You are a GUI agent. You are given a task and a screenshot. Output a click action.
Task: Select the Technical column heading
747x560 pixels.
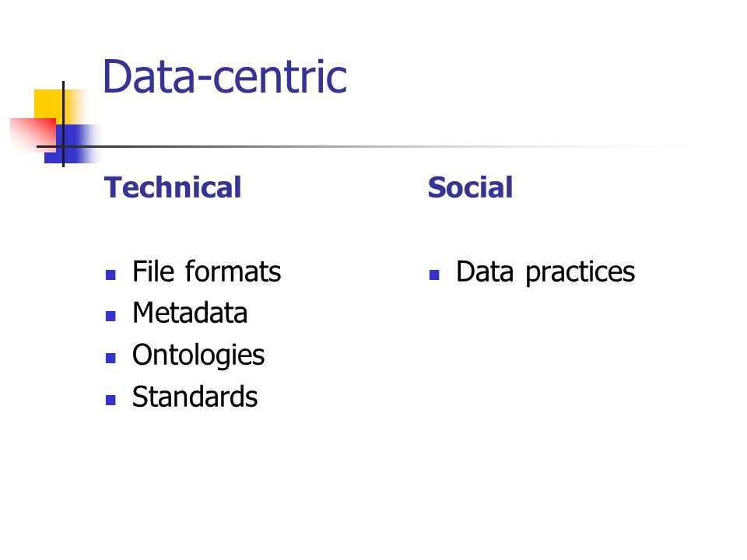click(173, 187)
